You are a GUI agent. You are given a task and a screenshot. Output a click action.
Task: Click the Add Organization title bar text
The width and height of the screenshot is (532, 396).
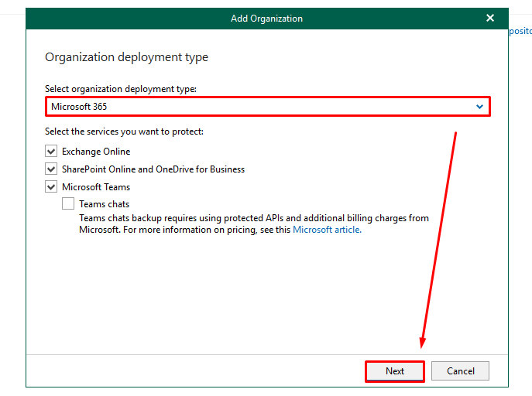coord(266,19)
